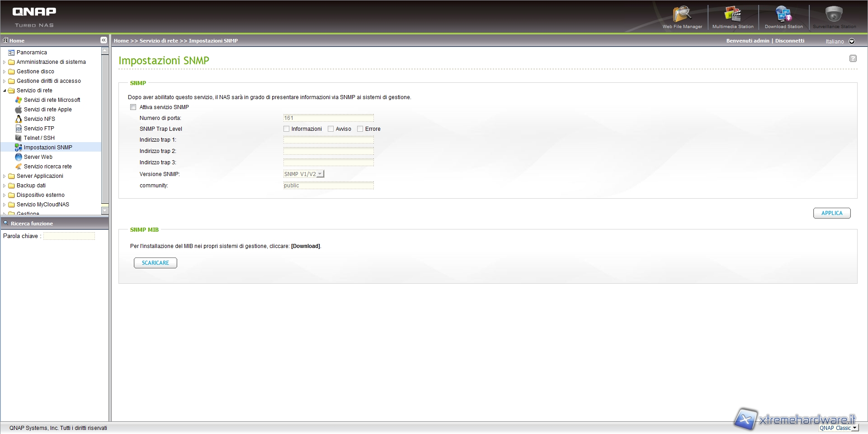Click the Parola chiave search field
Viewport: 868px width, 434px height.
pos(69,236)
